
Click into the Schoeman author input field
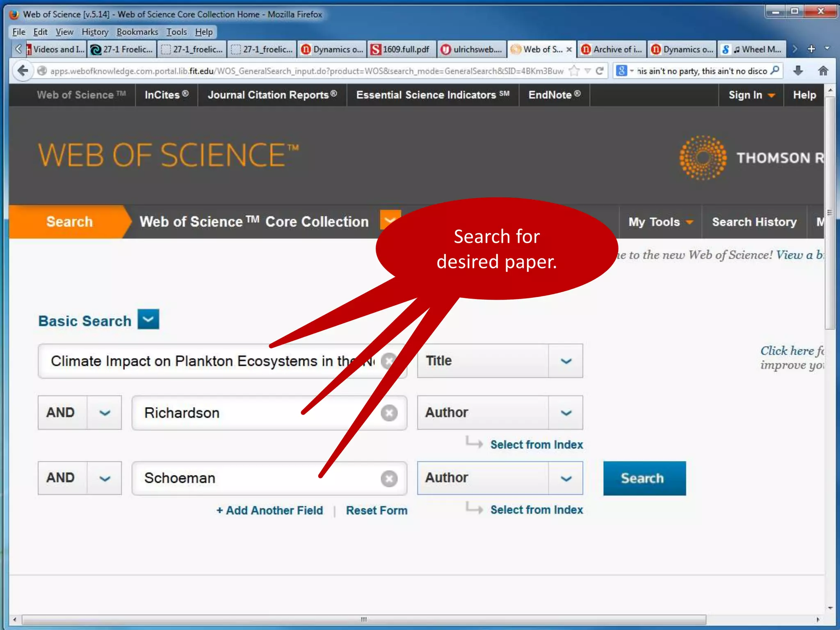(269, 478)
